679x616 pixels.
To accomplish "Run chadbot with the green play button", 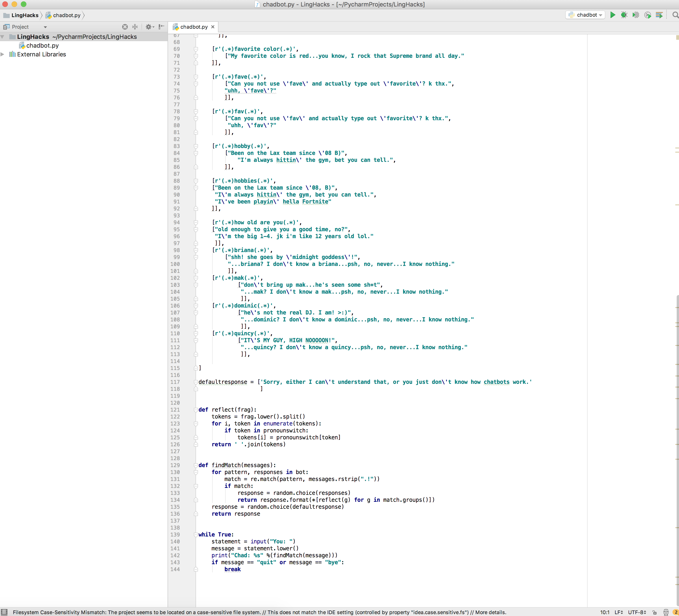I will (x=613, y=15).
